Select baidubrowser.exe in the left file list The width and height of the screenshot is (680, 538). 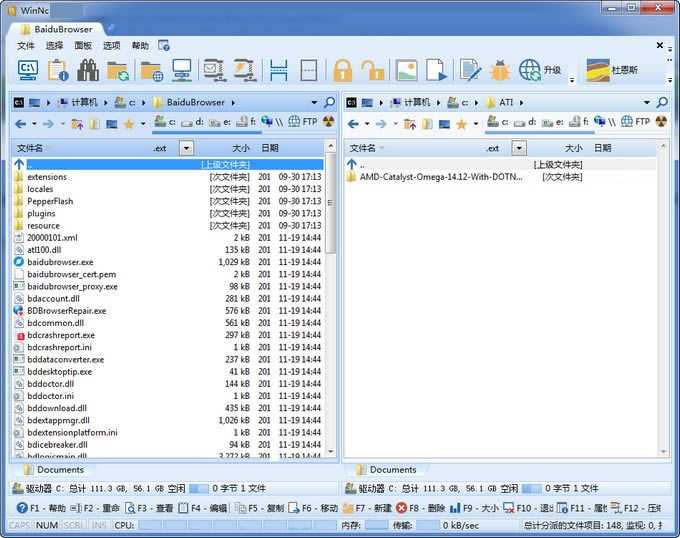[60, 262]
